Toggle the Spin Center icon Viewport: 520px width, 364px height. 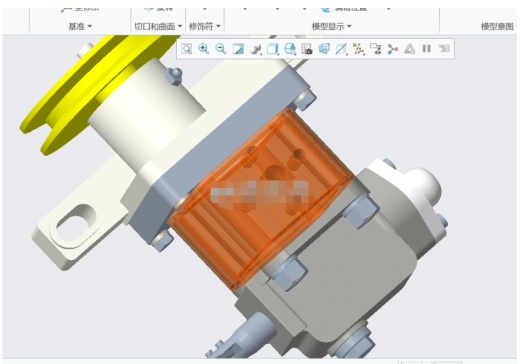(x=393, y=49)
